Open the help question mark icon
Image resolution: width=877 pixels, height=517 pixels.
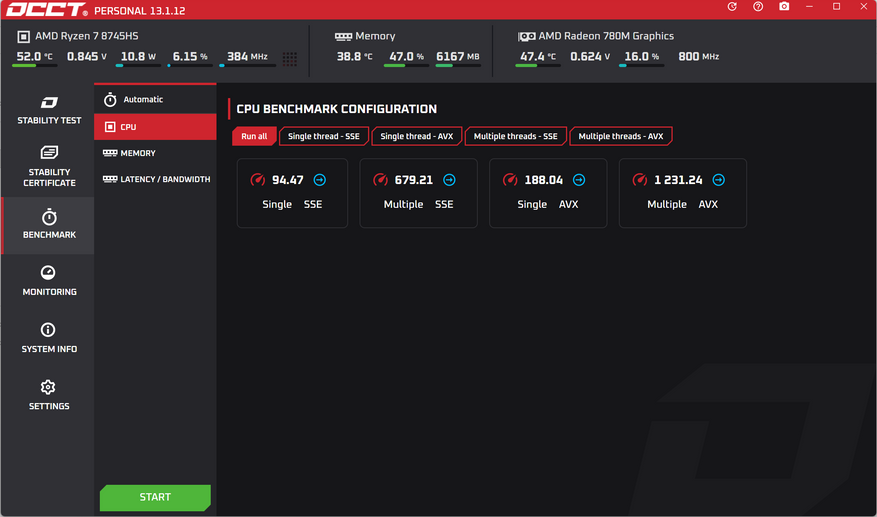(x=758, y=7)
